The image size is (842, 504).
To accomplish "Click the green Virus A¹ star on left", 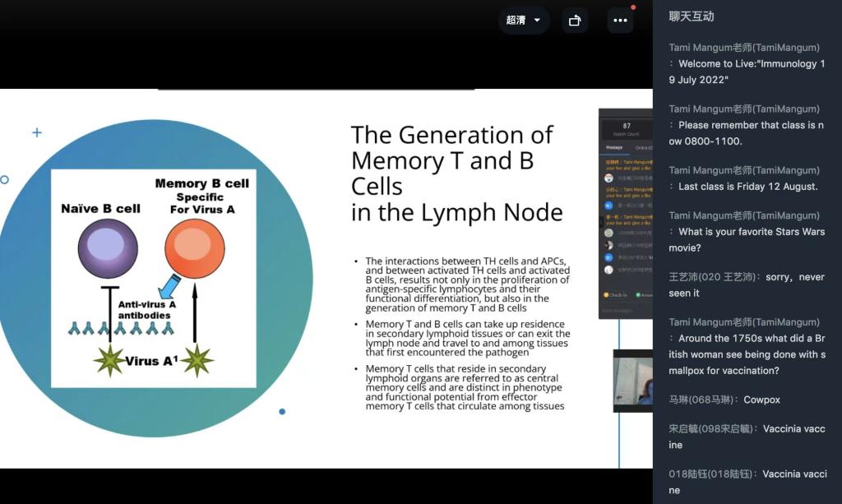I will (109, 361).
